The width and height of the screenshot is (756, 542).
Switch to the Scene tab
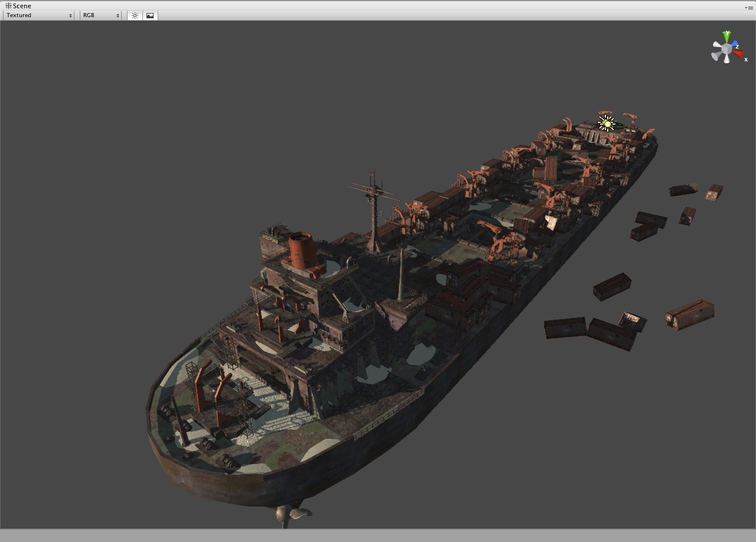pos(18,6)
